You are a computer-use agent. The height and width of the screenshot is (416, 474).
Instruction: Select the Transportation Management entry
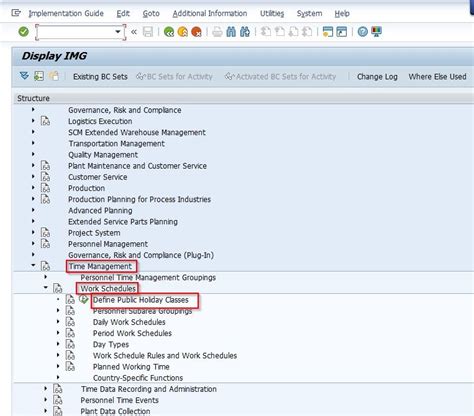[116, 143]
